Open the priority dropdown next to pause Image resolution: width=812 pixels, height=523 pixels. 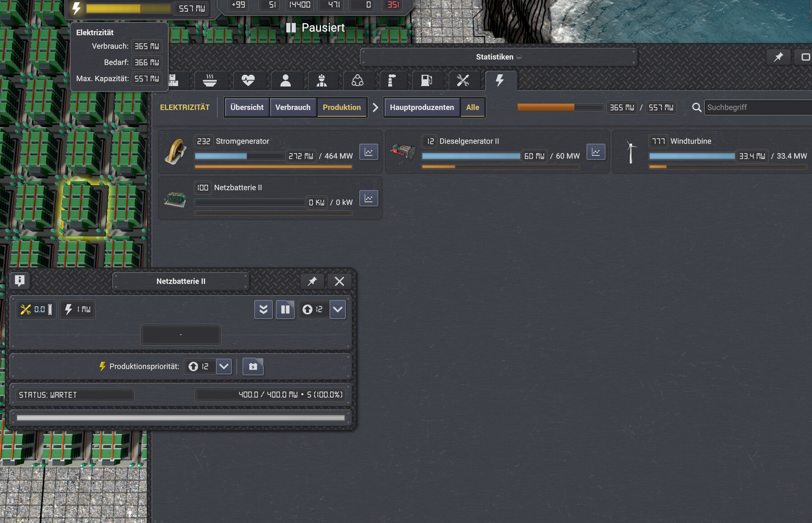(x=338, y=309)
